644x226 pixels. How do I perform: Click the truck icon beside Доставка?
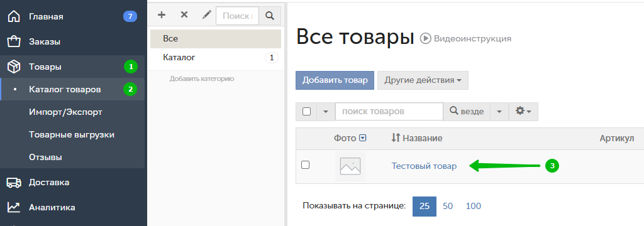(14, 183)
